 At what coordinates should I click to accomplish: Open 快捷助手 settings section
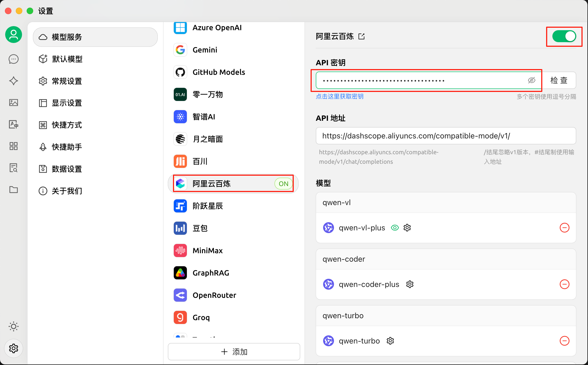point(95,147)
